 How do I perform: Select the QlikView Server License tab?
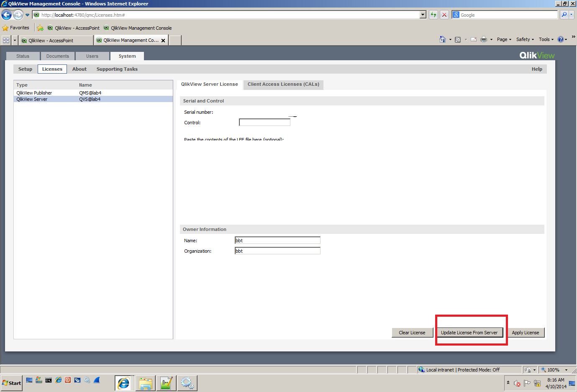210,85
